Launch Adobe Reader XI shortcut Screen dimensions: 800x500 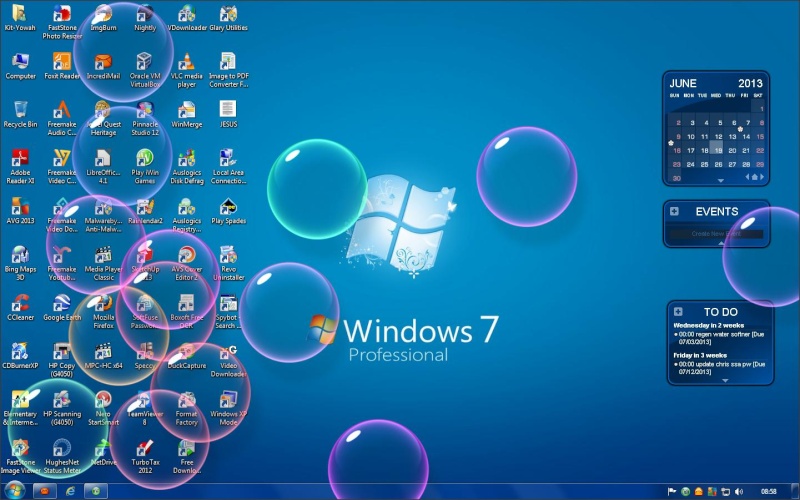tap(20, 167)
